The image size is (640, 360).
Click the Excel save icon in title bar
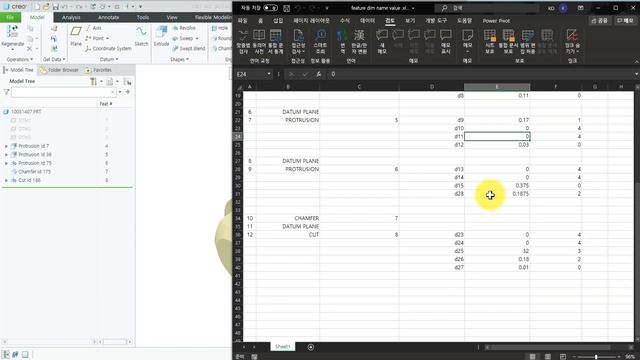click(287, 8)
